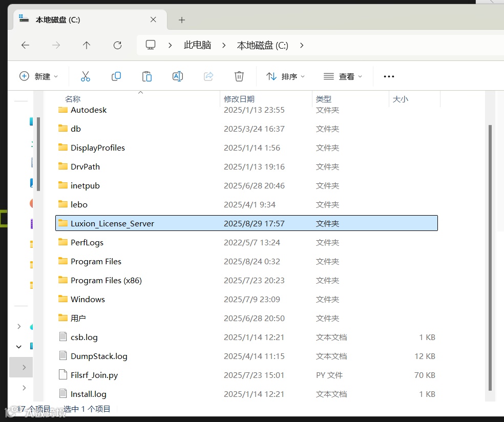This screenshot has width=504, height=422.
Task: Select the Program Files folder
Action: click(x=246, y=261)
